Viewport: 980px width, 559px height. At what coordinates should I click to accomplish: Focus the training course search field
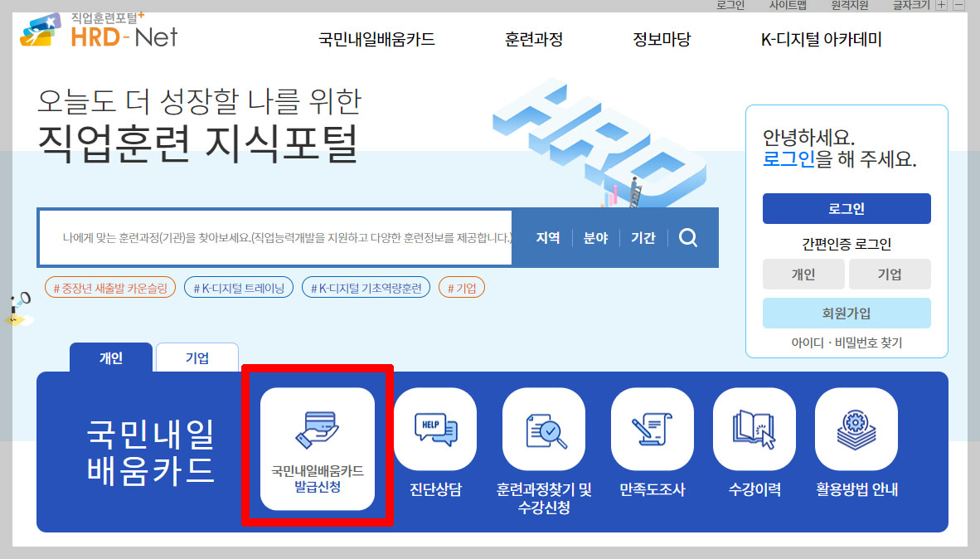275,237
